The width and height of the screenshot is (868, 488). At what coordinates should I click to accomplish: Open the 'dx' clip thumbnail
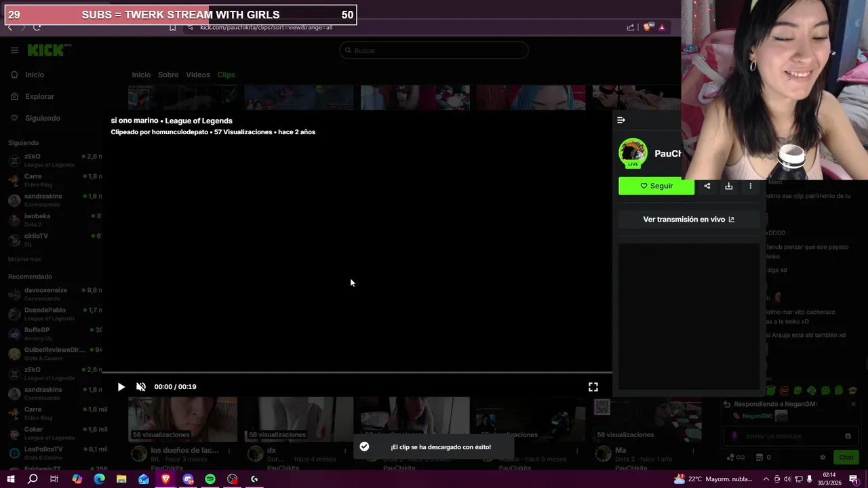tap(298, 420)
